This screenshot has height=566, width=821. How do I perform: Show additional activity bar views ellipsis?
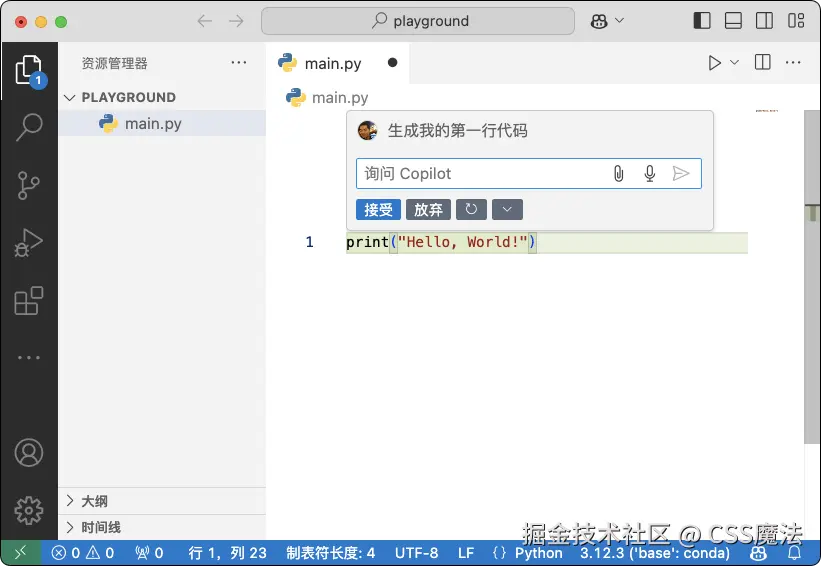(29, 358)
